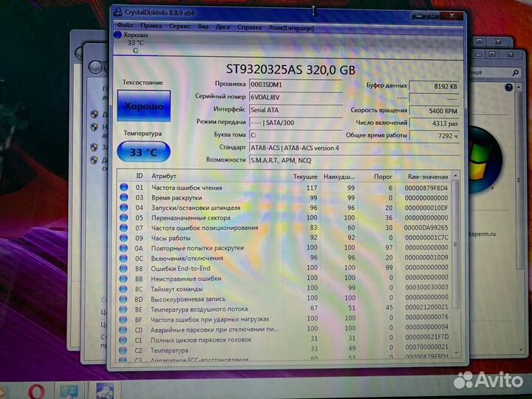Click the status icon for Переназначенные сектора
The width and height of the screenshot is (532, 399).
tap(124, 218)
